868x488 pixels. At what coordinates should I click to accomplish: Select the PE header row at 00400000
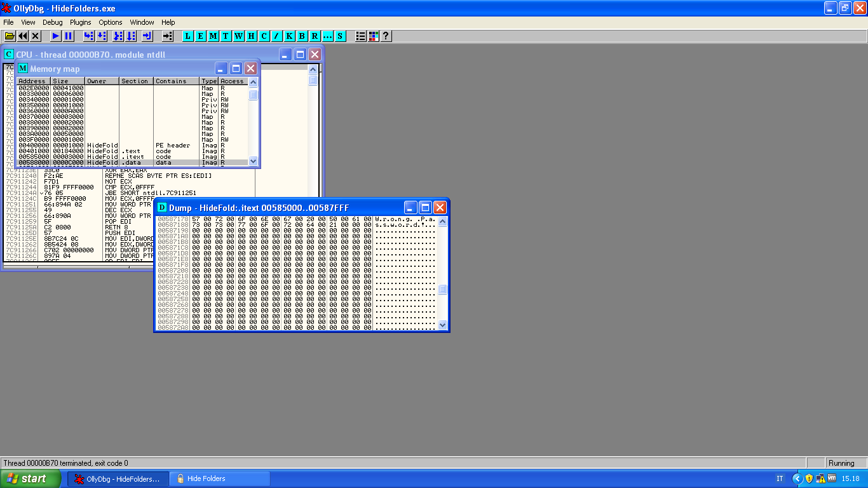pyautogui.click(x=132, y=146)
